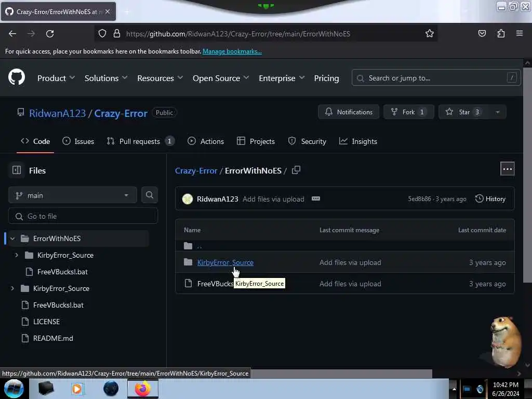This screenshot has width=532, height=399.
Task: Open the Open Source dropdown menu
Action: click(220, 78)
